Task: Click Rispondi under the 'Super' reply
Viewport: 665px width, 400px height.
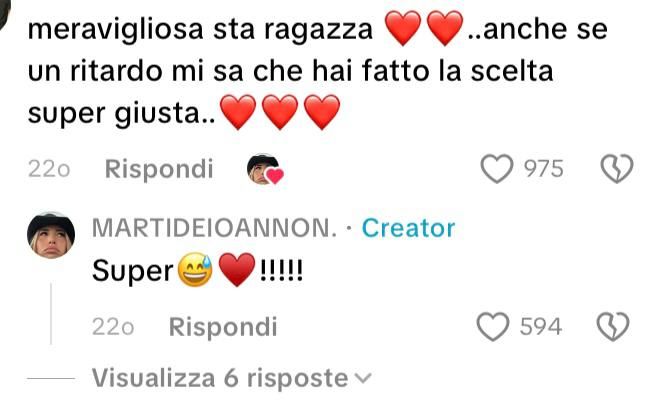Action: (223, 327)
